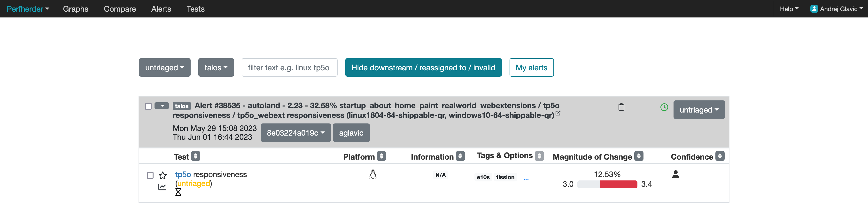Viewport: 868px width, 203px height.
Task: Expand the talos framework dropdown
Action: pos(216,67)
